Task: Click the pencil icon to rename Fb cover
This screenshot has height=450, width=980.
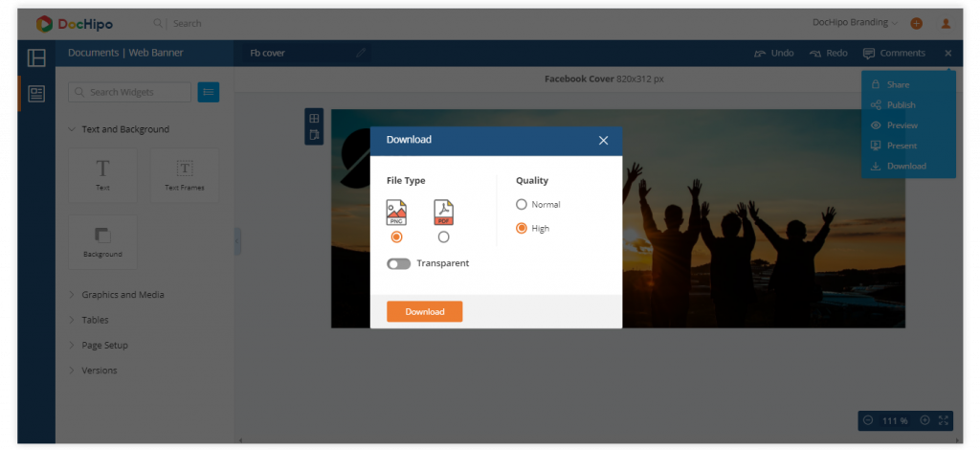Action: click(361, 53)
